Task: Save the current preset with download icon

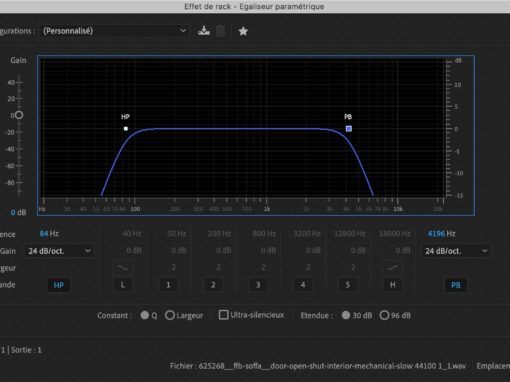Action: (x=204, y=31)
